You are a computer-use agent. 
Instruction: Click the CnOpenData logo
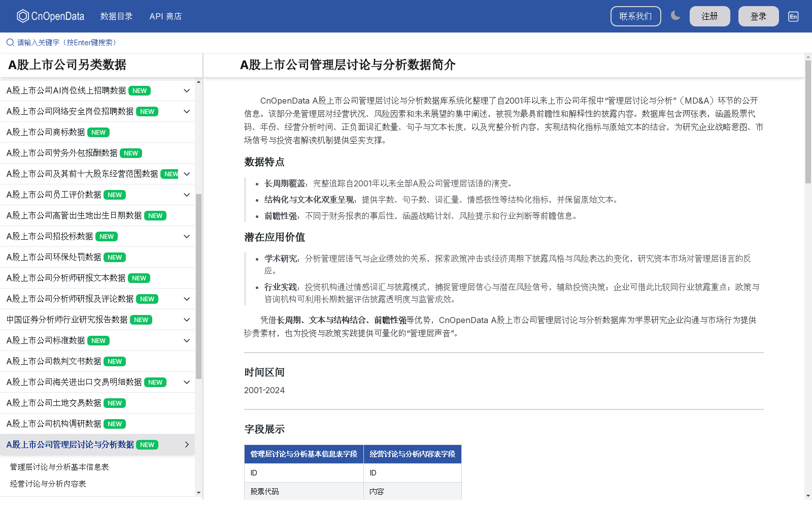pyautogui.click(x=50, y=16)
